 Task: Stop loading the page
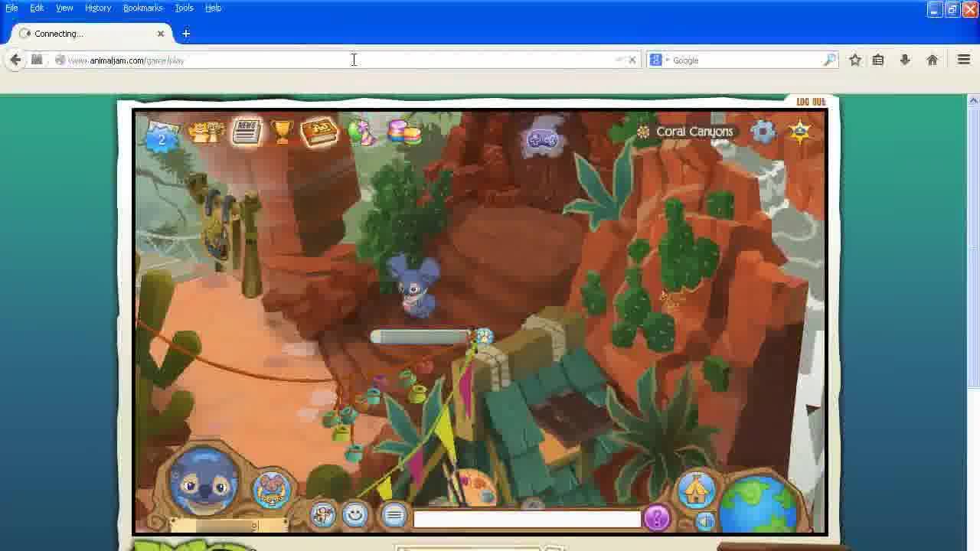click(632, 60)
